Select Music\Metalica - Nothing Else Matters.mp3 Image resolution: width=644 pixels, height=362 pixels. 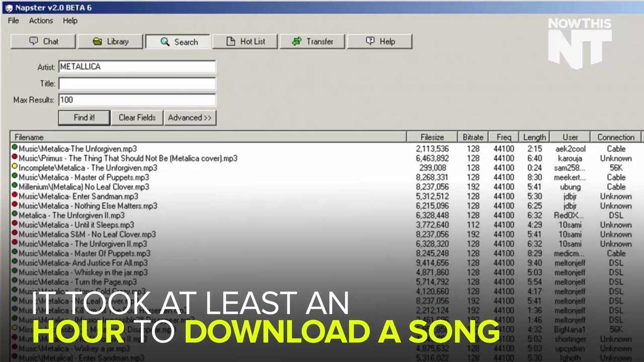pos(88,206)
